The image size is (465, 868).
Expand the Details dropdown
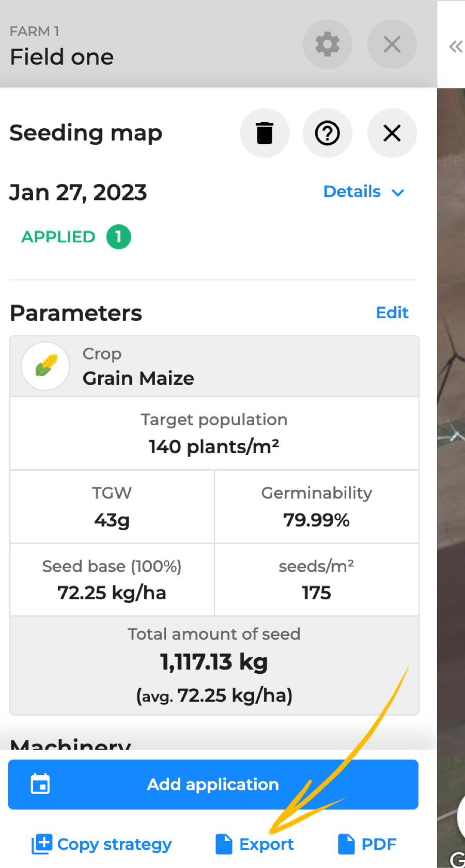pyautogui.click(x=352, y=192)
